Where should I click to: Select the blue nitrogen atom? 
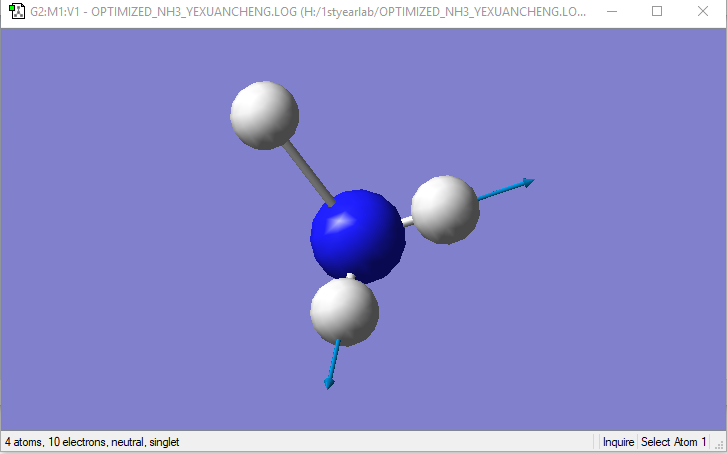[357, 236]
